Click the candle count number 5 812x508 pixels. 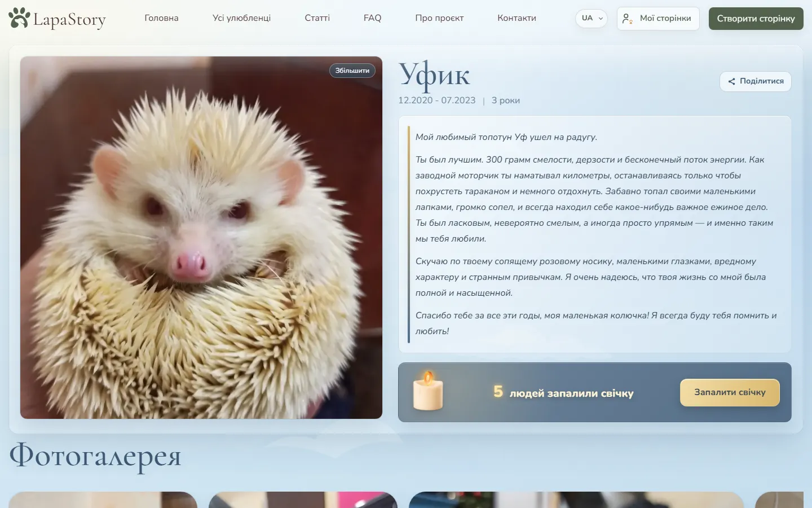coord(498,391)
